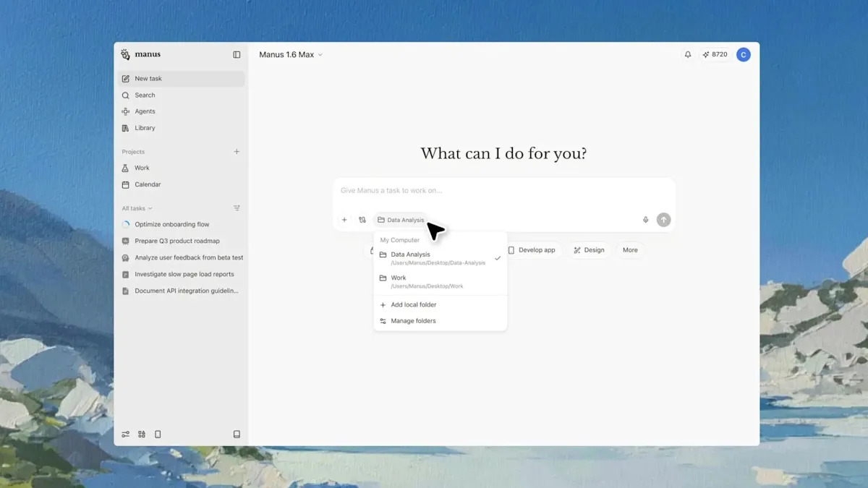Screen dimensions: 868x488
Task: Open the connectors icon beside plus
Action: (x=362, y=220)
